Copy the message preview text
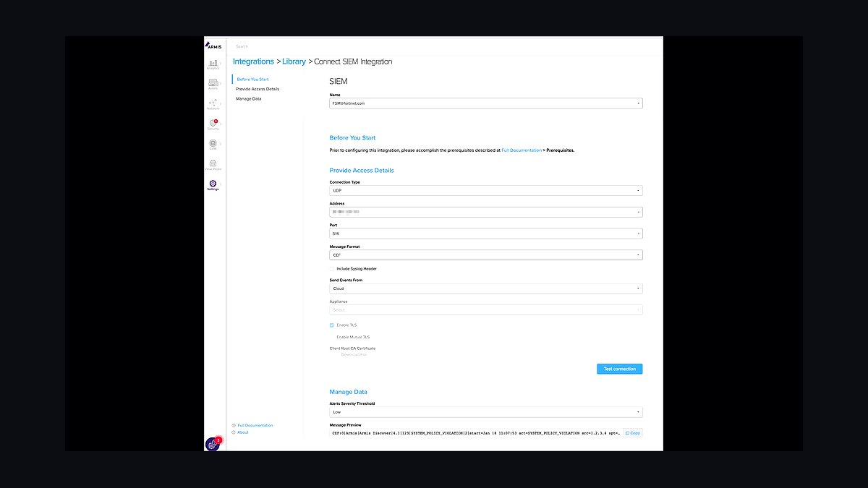868x488 pixels. [633, 433]
